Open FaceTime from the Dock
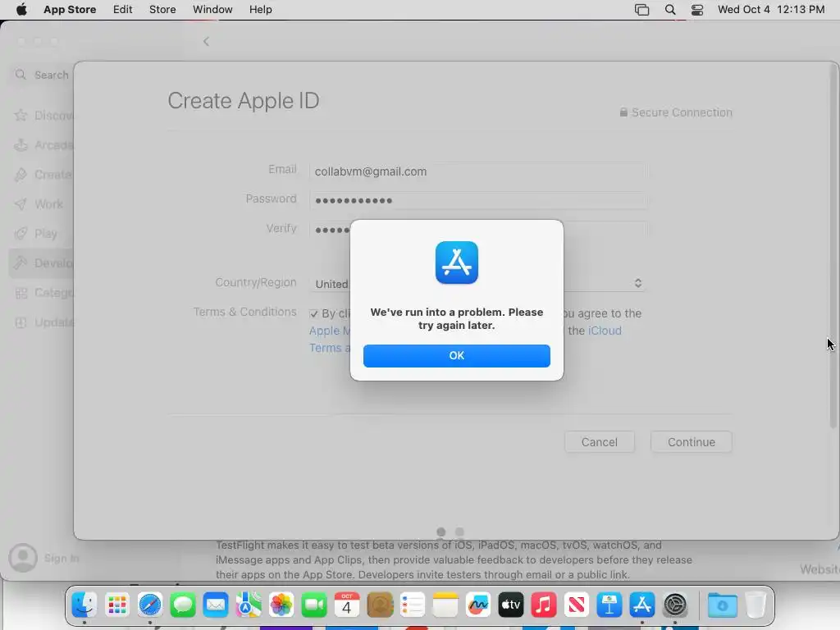Viewport: 840px width, 630px height. tap(314, 605)
